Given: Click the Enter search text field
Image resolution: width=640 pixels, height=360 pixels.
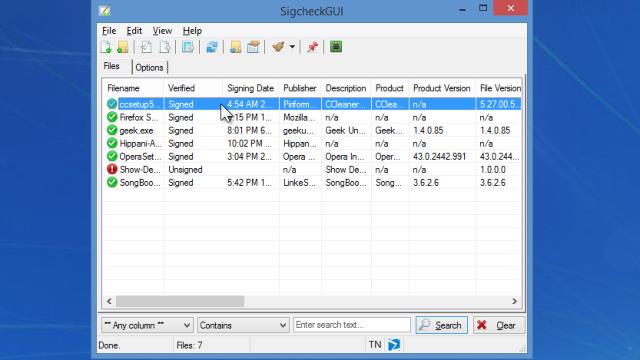Looking at the screenshot, I should click(x=352, y=325).
